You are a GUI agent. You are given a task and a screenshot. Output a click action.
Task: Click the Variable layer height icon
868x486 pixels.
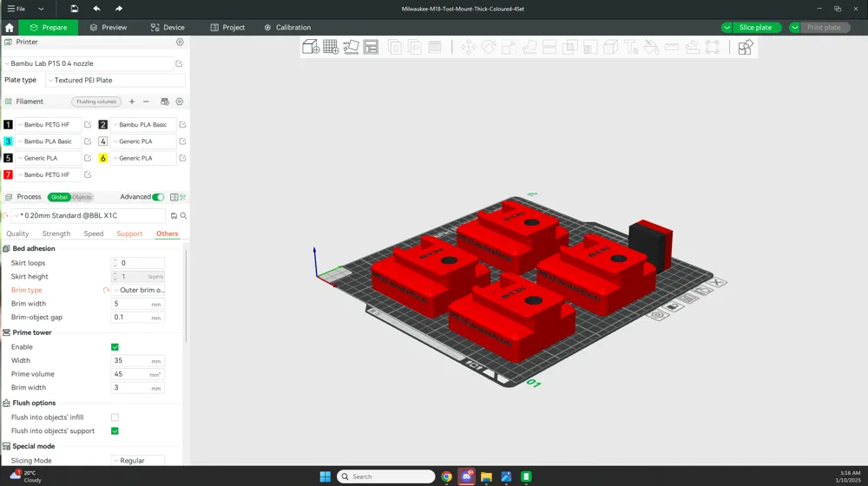tap(435, 47)
